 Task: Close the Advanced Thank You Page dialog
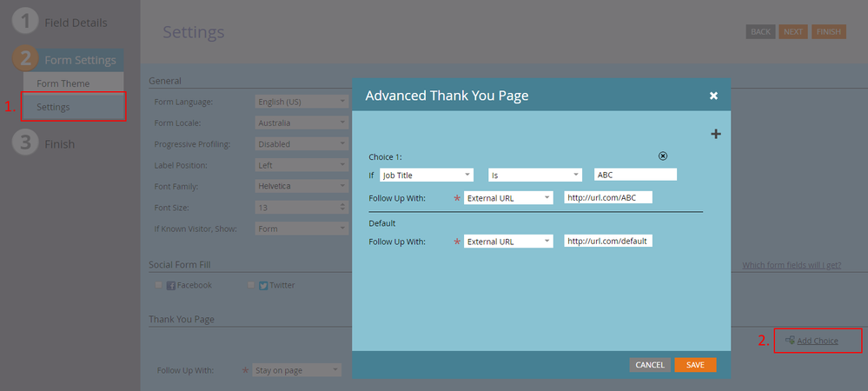tap(713, 96)
